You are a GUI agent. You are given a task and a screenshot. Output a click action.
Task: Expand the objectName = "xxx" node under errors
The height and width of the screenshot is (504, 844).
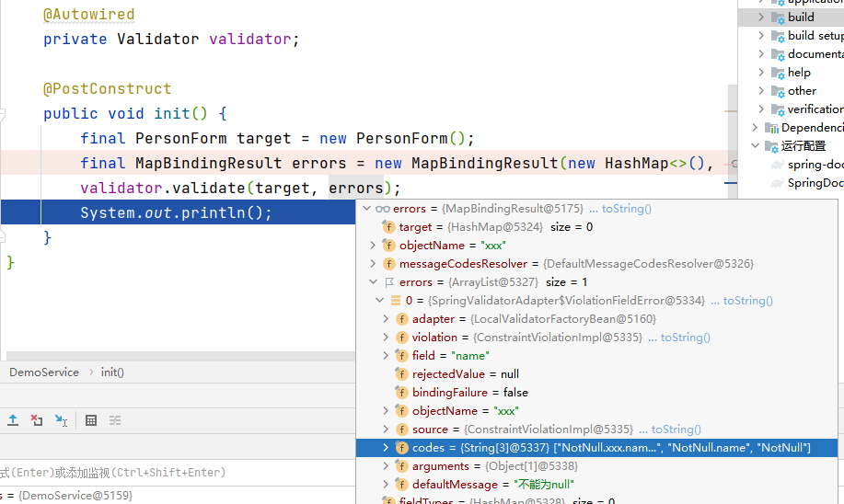(373, 246)
